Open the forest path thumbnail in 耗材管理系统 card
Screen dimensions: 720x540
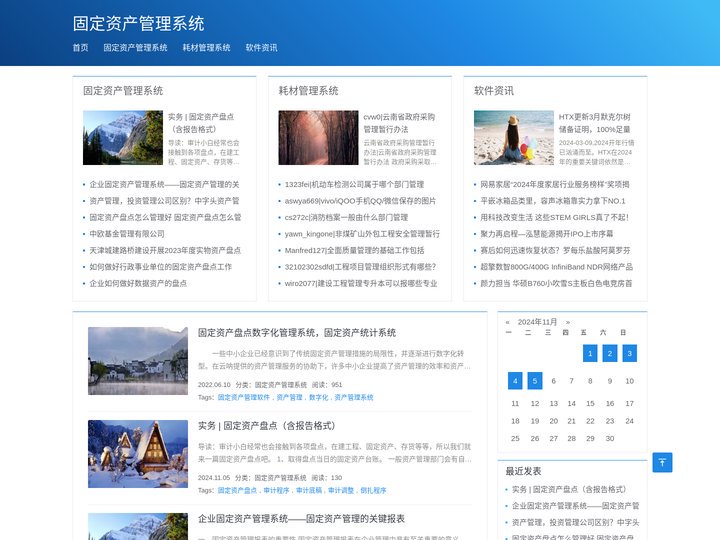pos(318,137)
